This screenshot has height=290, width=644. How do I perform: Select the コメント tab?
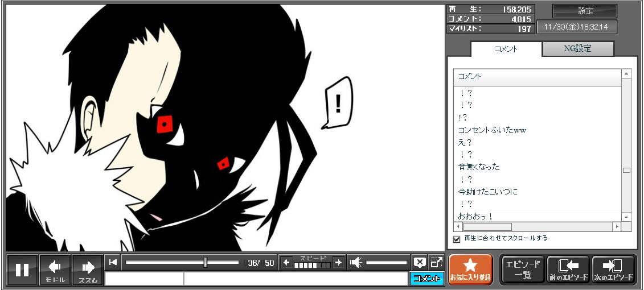[506, 49]
